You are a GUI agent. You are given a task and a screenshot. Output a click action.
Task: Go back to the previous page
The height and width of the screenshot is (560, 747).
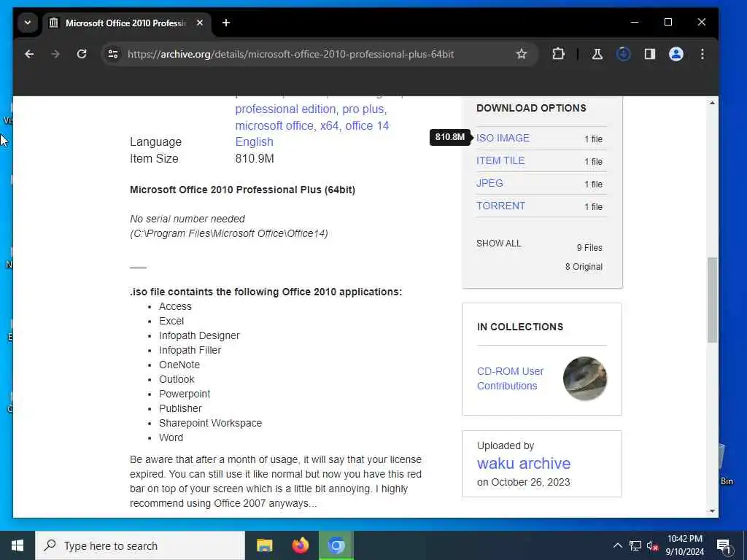click(29, 54)
